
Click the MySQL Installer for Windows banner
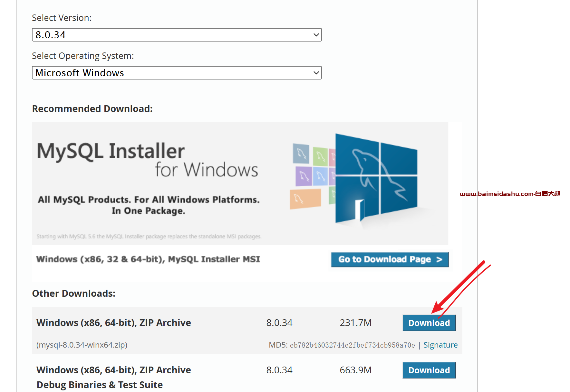[240, 183]
